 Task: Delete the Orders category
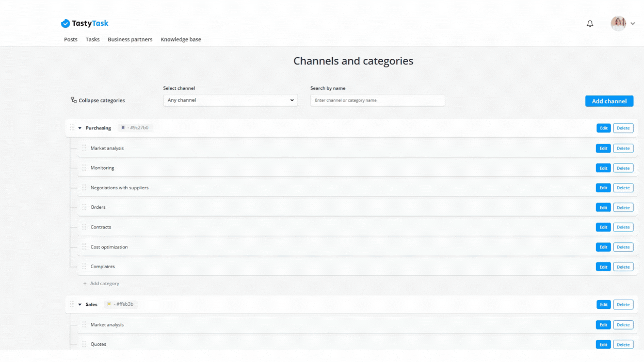(623, 208)
